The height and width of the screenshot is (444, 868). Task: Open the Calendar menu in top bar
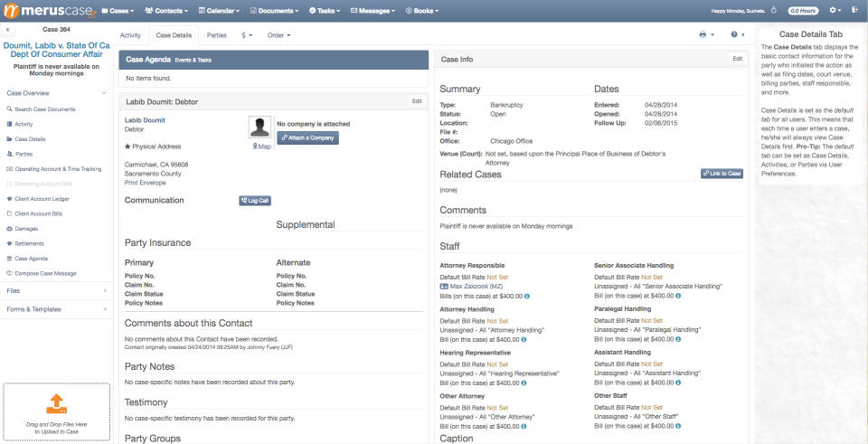[219, 11]
